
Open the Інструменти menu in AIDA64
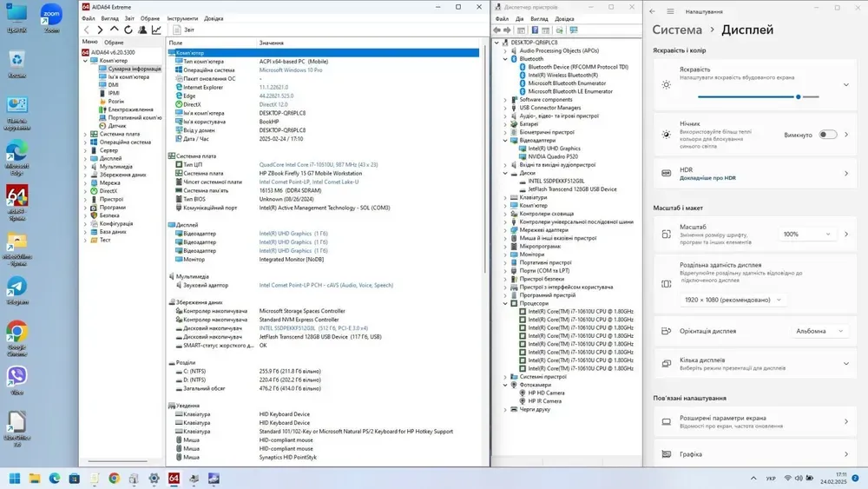182,18
